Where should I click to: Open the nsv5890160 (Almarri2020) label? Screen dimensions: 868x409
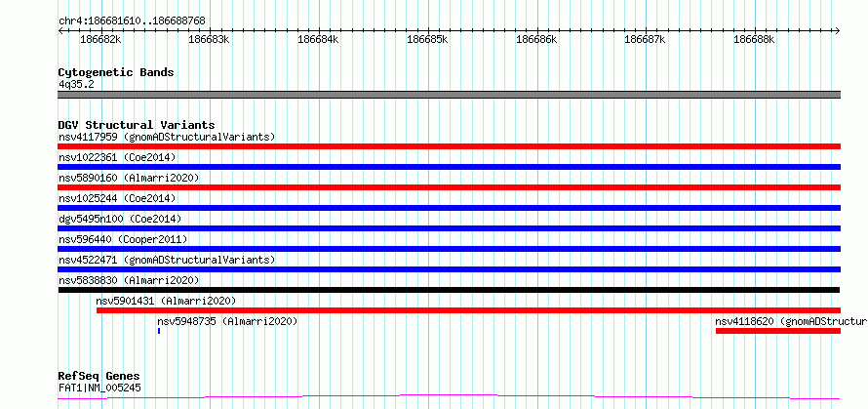(x=129, y=178)
